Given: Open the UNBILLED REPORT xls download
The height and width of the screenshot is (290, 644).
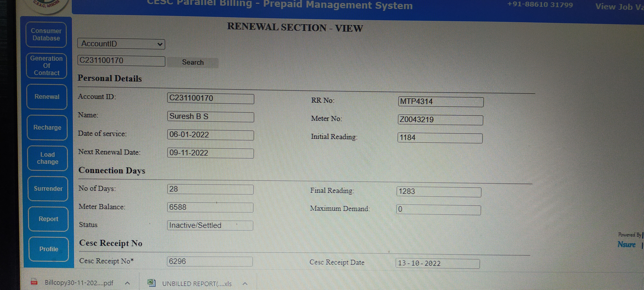Looking at the screenshot, I should pos(197,284).
